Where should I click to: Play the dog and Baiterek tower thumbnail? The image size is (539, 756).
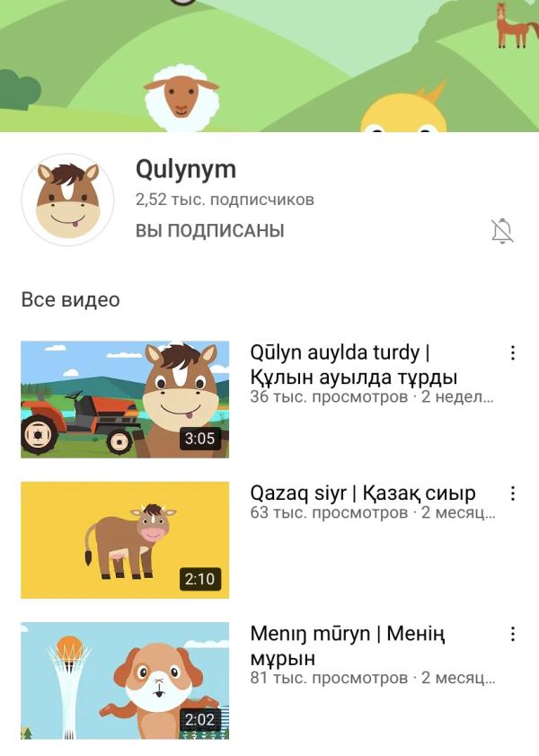(125, 680)
